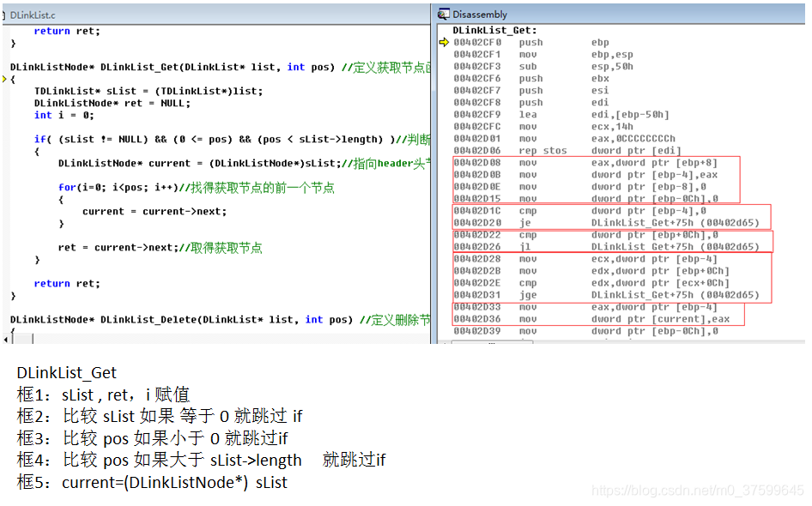This screenshot has width=812, height=506.
Task: Click disassembly line 00402D01 mov eax,0CCCCCCCCh
Action: pos(565,139)
